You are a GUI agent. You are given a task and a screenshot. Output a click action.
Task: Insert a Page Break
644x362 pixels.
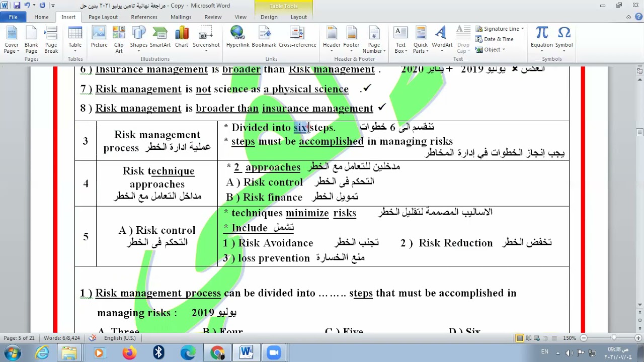51,40
